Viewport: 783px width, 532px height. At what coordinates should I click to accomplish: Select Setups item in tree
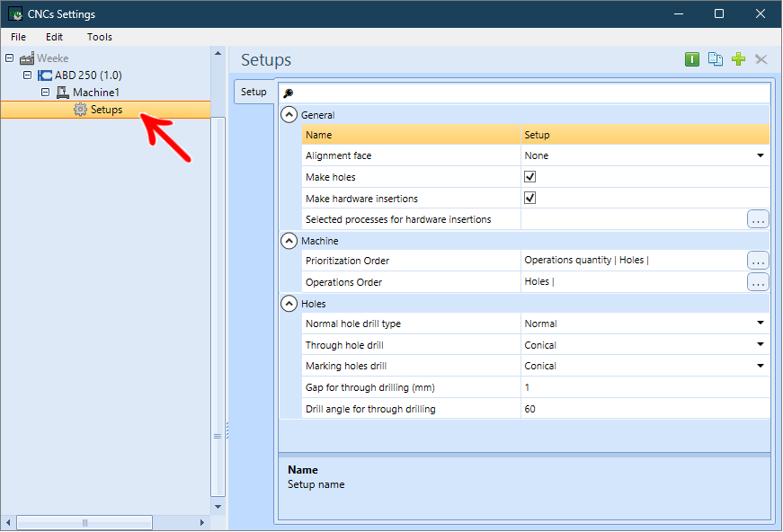(x=106, y=110)
